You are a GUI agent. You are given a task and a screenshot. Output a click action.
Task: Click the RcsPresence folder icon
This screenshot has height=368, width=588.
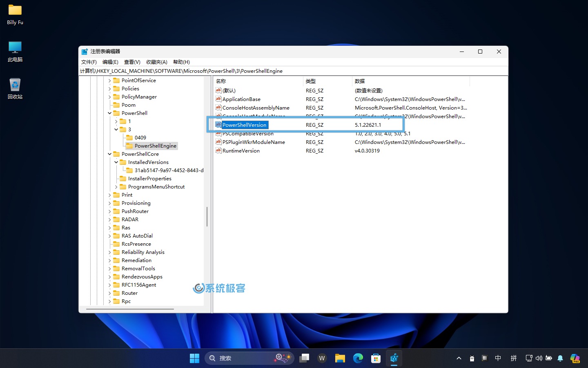pyautogui.click(x=116, y=244)
